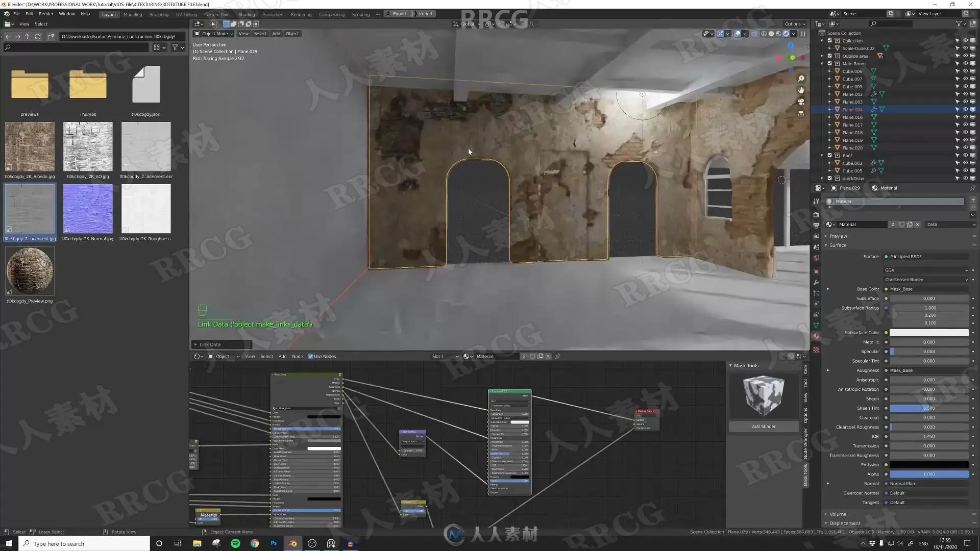Click the Add Shader button
The width and height of the screenshot is (980, 551).
pos(763,427)
